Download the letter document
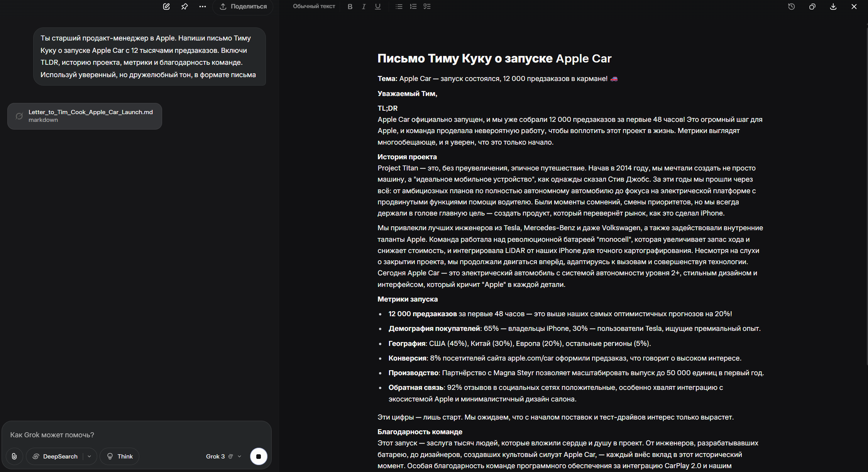This screenshot has width=868, height=472. pyautogui.click(x=833, y=7)
